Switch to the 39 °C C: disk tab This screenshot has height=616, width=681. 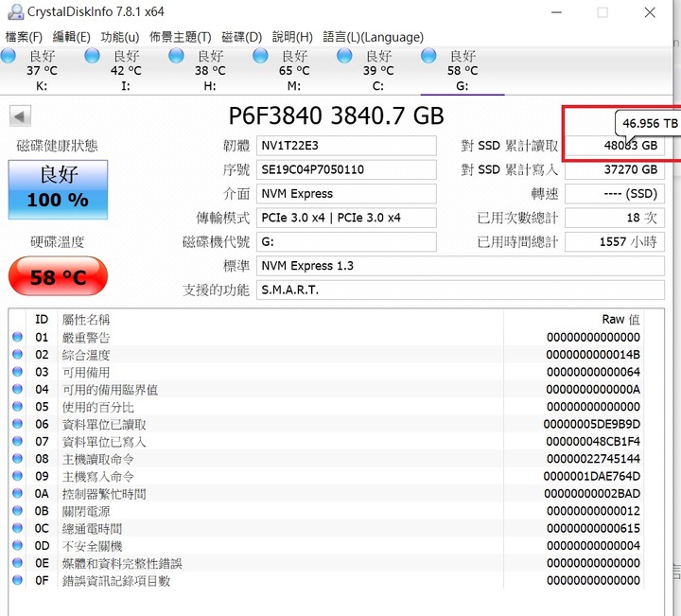point(378,70)
